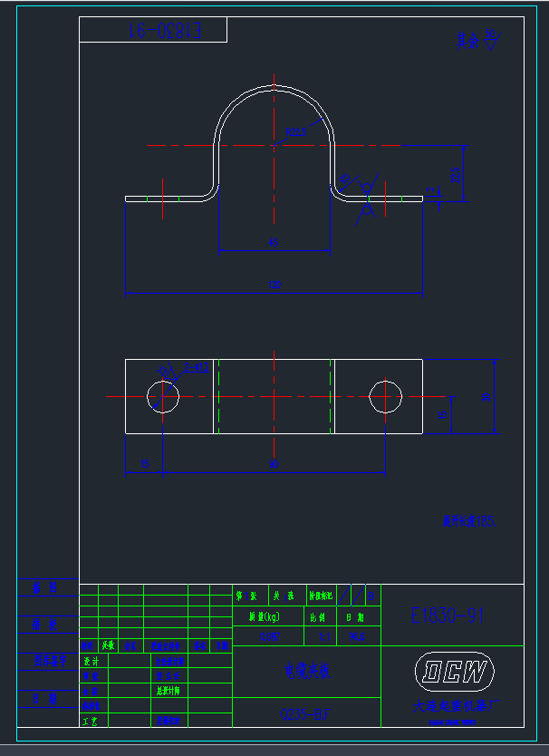Click the 96.6 date value
The image size is (549, 756).
357,636
